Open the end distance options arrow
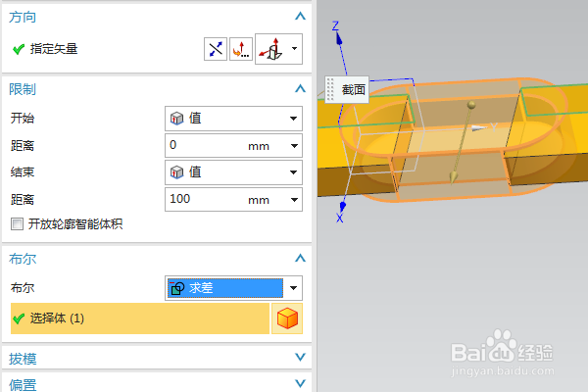 (x=294, y=200)
